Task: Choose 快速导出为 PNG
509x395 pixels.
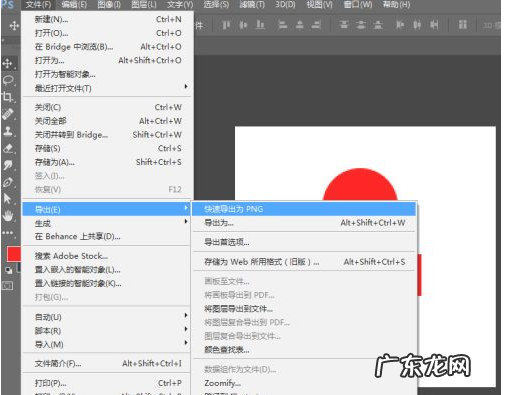Action: click(x=304, y=209)
